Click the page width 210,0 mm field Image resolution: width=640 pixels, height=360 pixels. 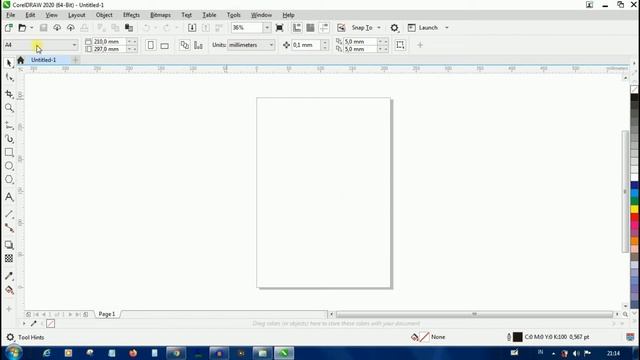(x=109, y=42)
